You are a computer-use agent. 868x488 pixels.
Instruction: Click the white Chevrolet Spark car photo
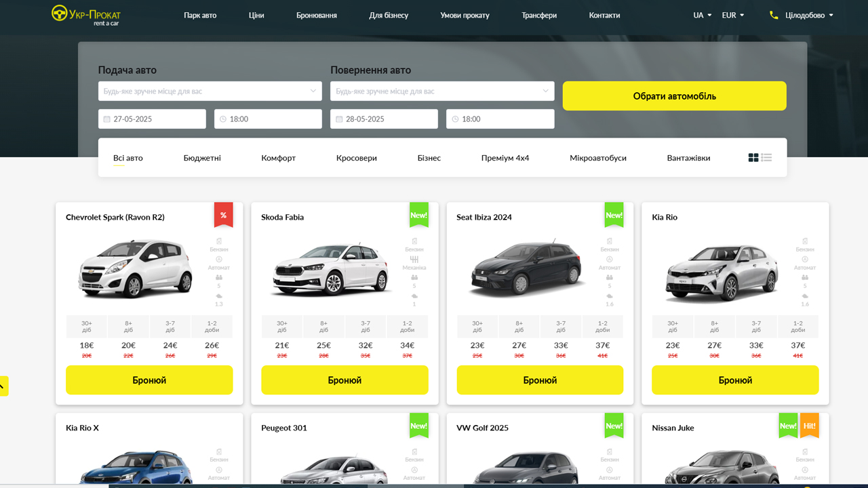136,268
